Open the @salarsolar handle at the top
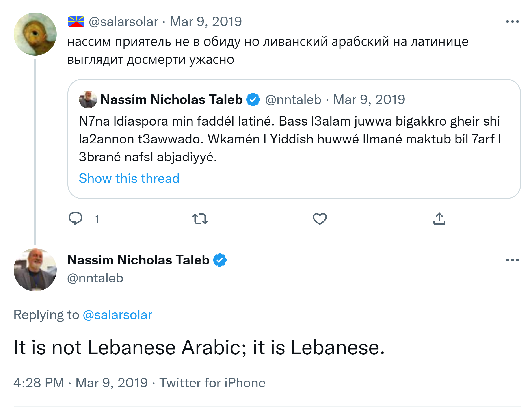 (123, 22)
